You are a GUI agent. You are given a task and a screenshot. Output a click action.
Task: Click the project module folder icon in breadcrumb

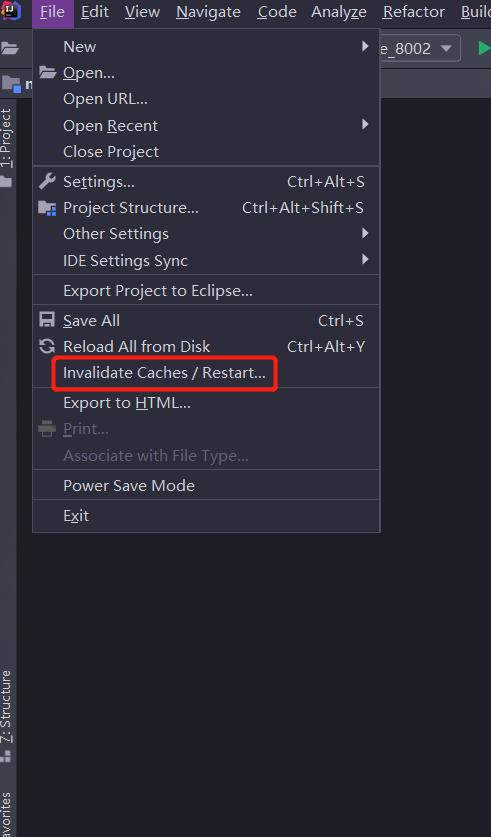click(11, 84)
